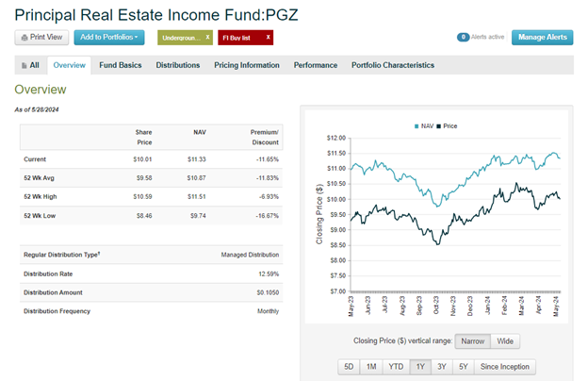Set vertical range to Narrow
This screenshot has height=381, width=588.
(x=472, y=341)
